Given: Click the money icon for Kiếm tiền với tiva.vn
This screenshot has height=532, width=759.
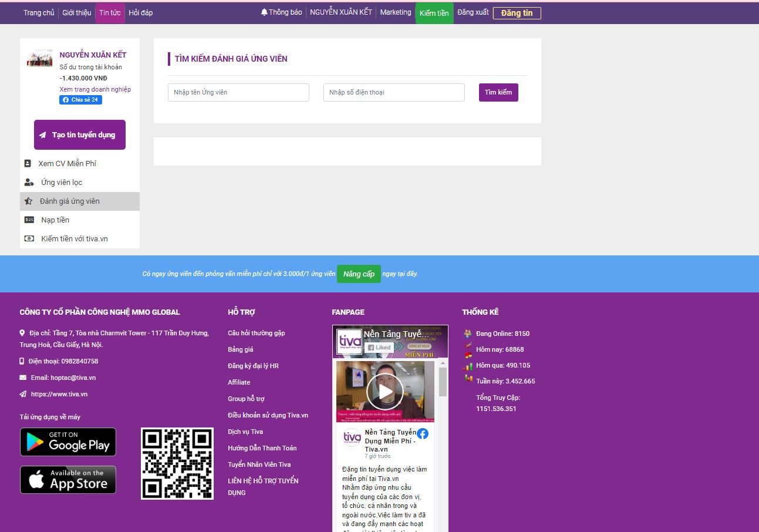Looking at the screenshot, I should 29,239.
